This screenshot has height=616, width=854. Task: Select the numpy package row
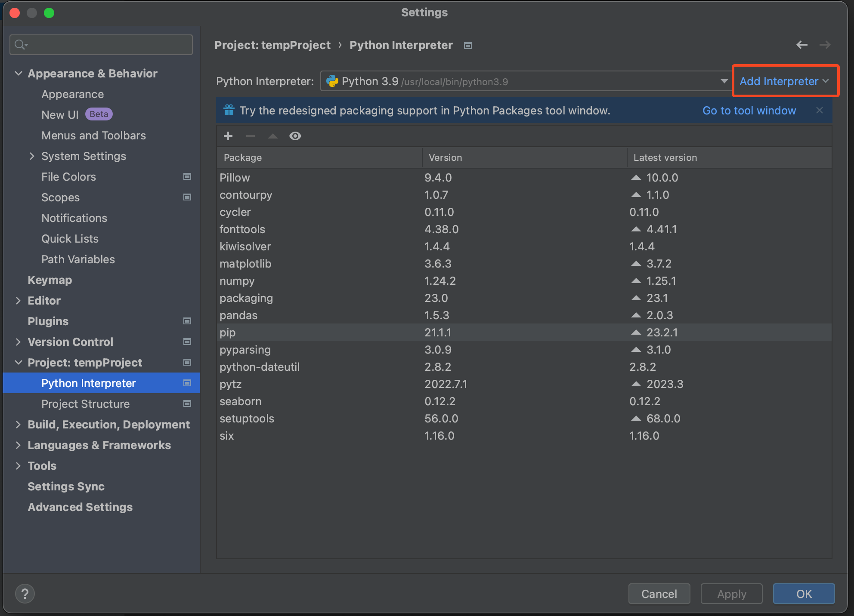524,281
